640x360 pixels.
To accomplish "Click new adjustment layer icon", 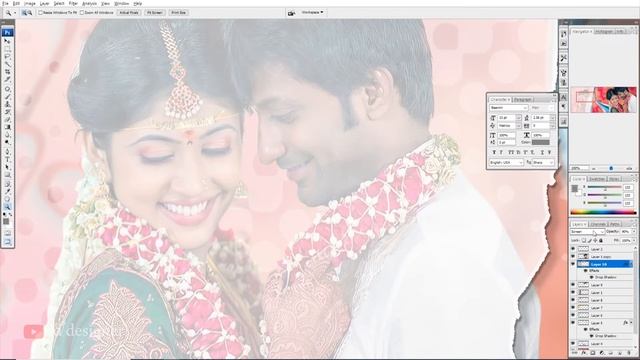I will 602,353.
